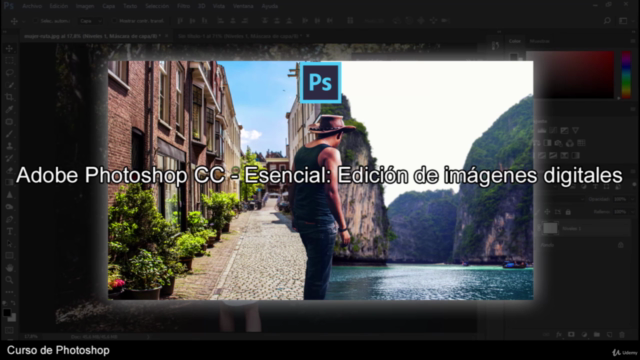640x360 pixels.
Task: Open the Move tool preset picker arrow
Action: [23, 21]
